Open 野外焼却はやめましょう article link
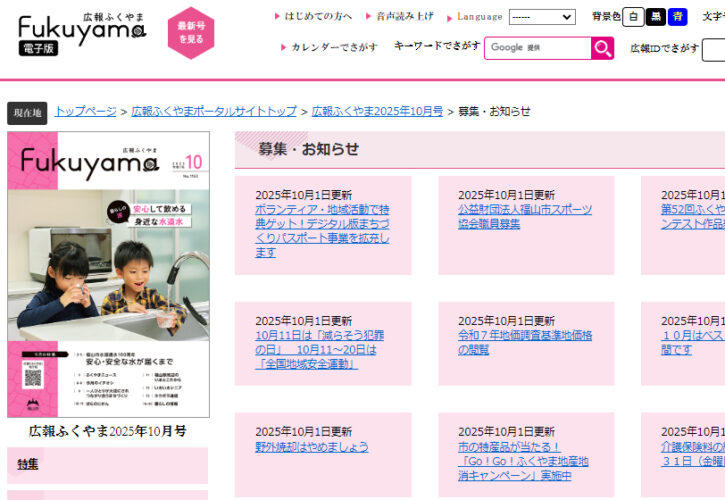This screenshot has height=500, width=725. [312, 447]
